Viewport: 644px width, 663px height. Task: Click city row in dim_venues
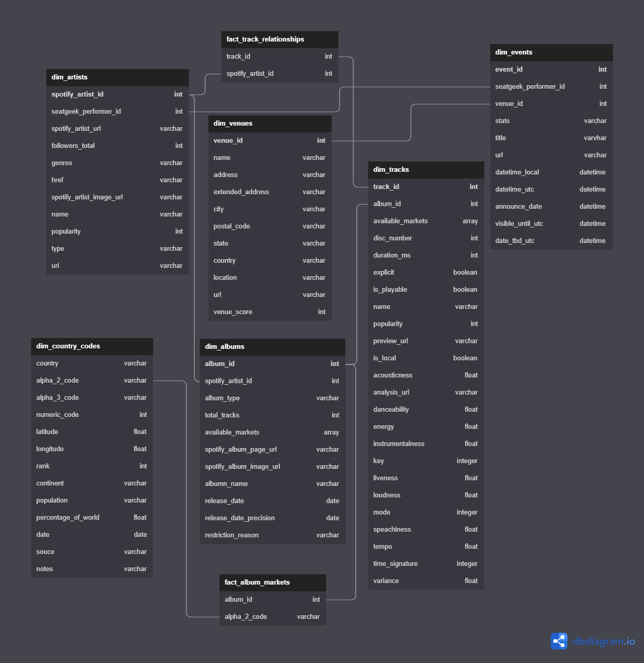[270, 209]
